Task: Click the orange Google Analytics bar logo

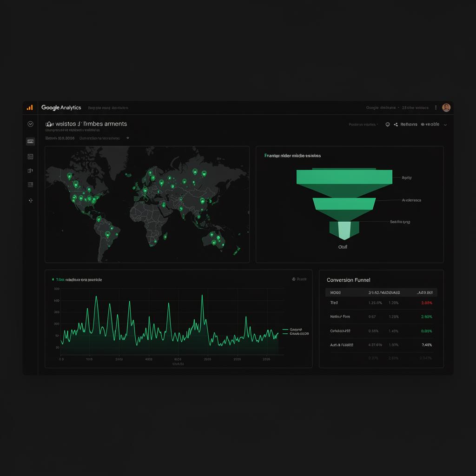Action: pyautogui.click(x=30, y=107)
